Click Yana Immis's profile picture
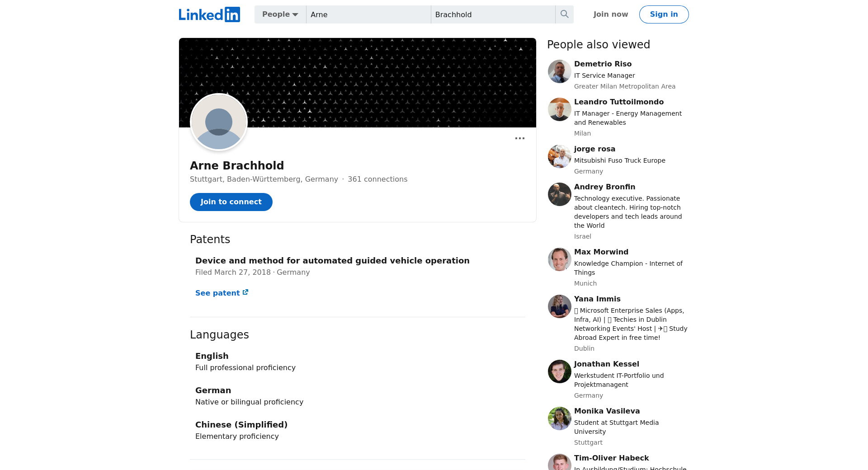 pyautogui.click(x=559, y=306)
